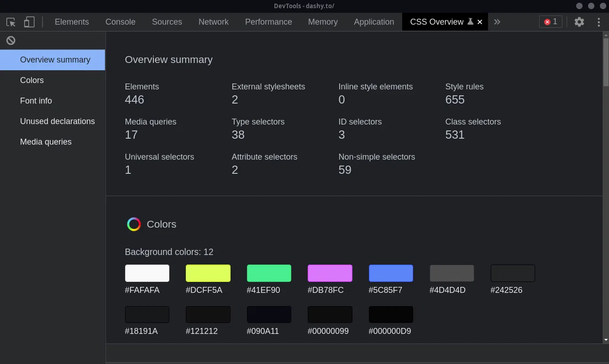
Task: Click the Attribute selectors label
Action: [x=264, y=157]
